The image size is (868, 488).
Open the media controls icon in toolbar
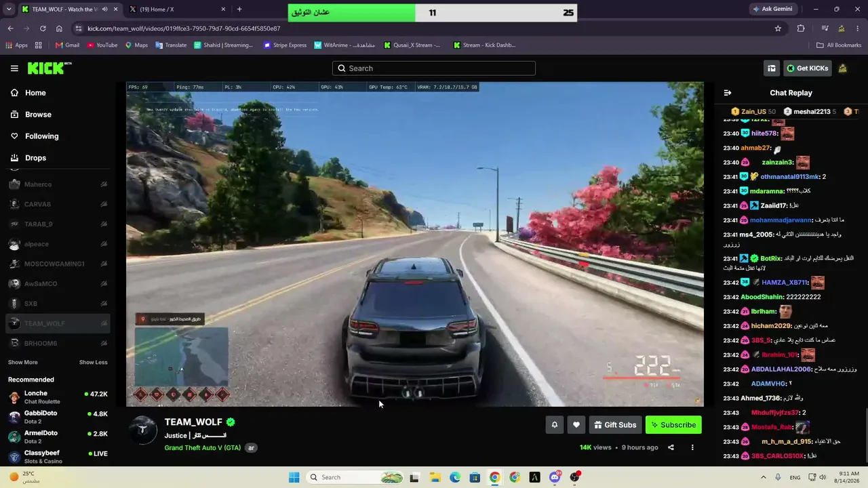coord(825,28)
